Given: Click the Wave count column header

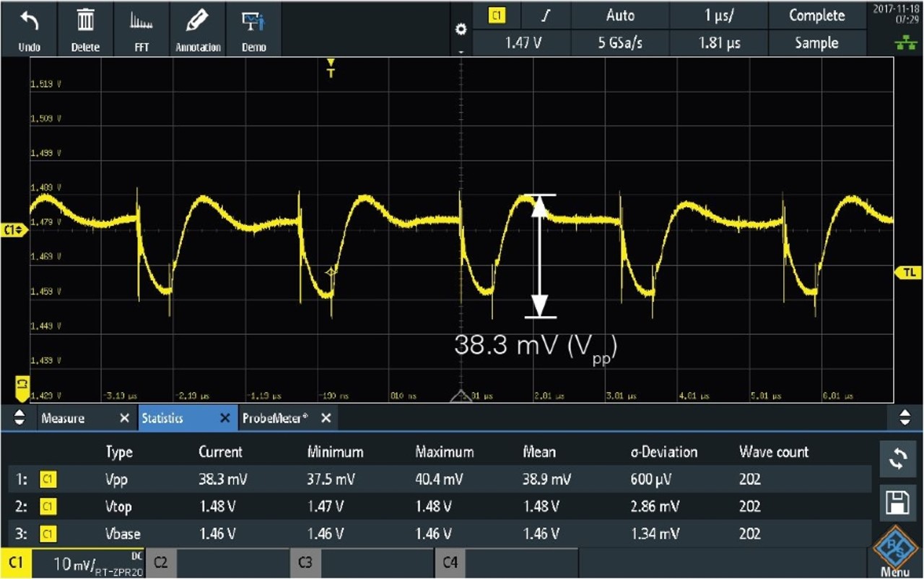Looking at the screenshot, I should 774,453.
